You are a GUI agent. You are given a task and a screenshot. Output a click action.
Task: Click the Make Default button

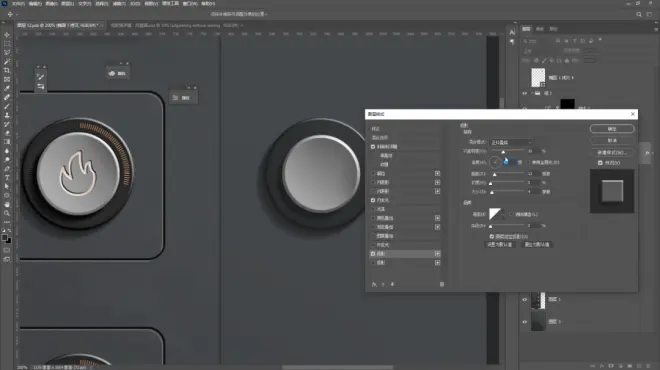(x=500, y=245)
